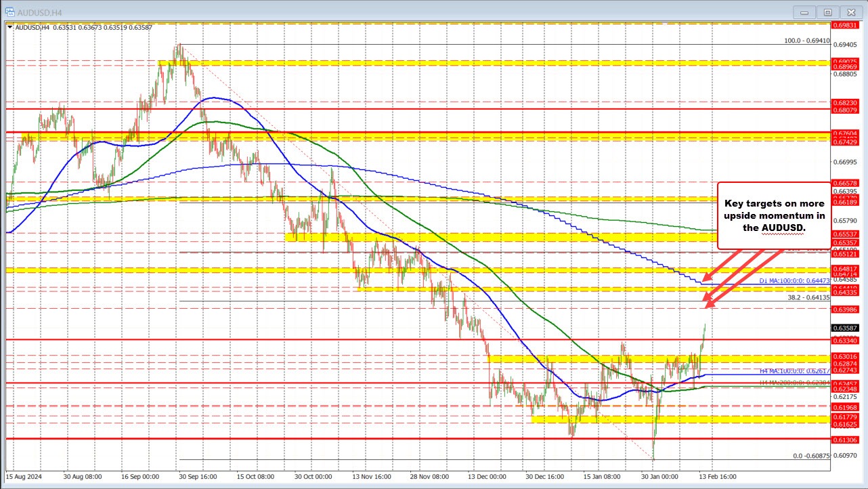This screenshot has height=489, width=868.
Task: Open the OHLC data window dropdown triangle
Action: tap(10, 27)
